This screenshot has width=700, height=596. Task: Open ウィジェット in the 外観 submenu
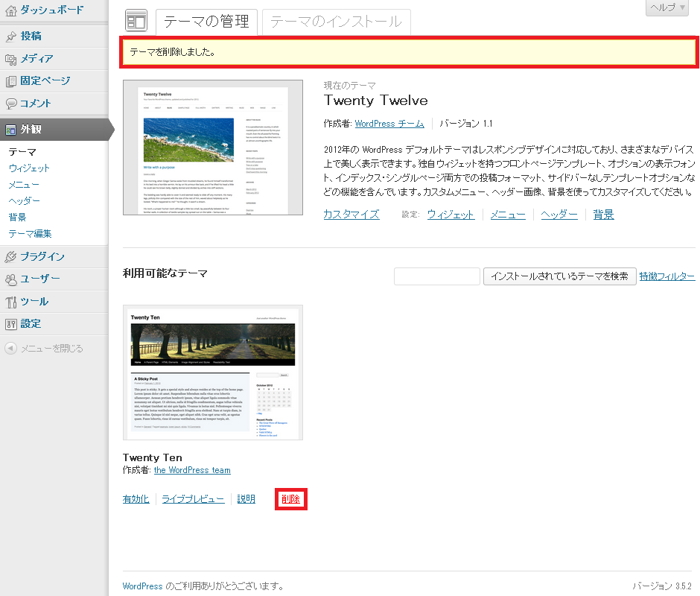(29, 168)
